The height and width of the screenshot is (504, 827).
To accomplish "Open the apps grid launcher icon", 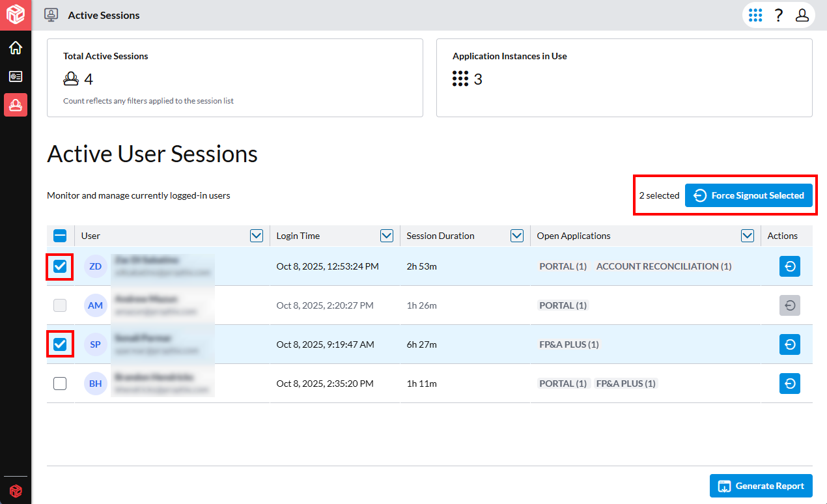I will pos(755,16).
